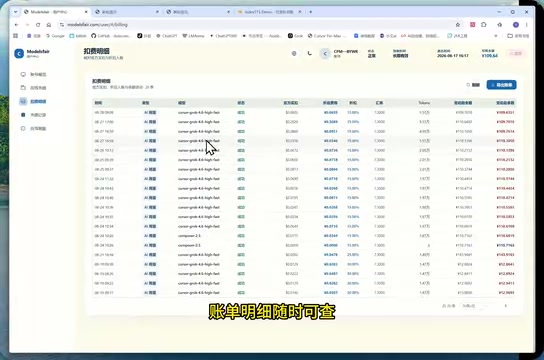This screenshot has height=360, width=544.
Task: Open the bilibili bookmark
Action: (x=78, y=36)
